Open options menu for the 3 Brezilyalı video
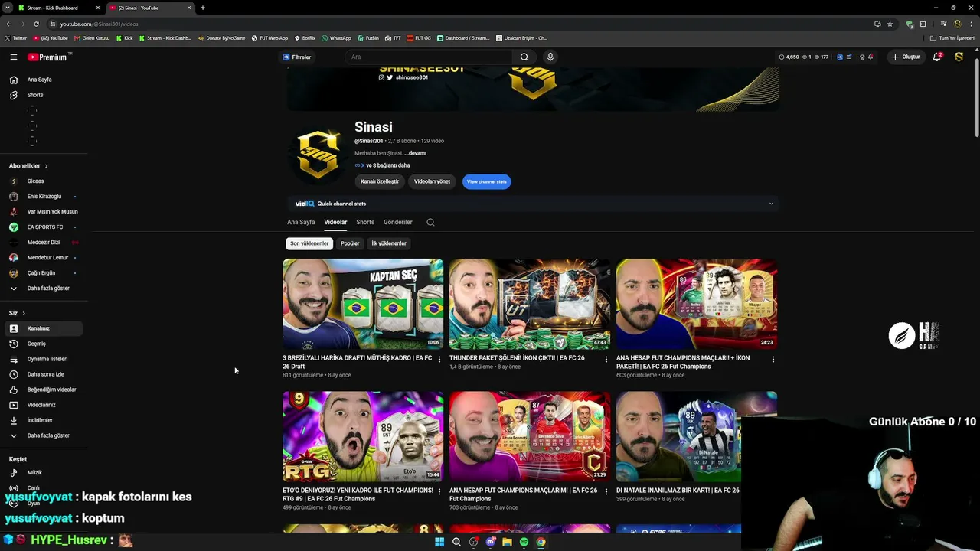Screen dimensions: 980x551 click(x=439, y=359)
